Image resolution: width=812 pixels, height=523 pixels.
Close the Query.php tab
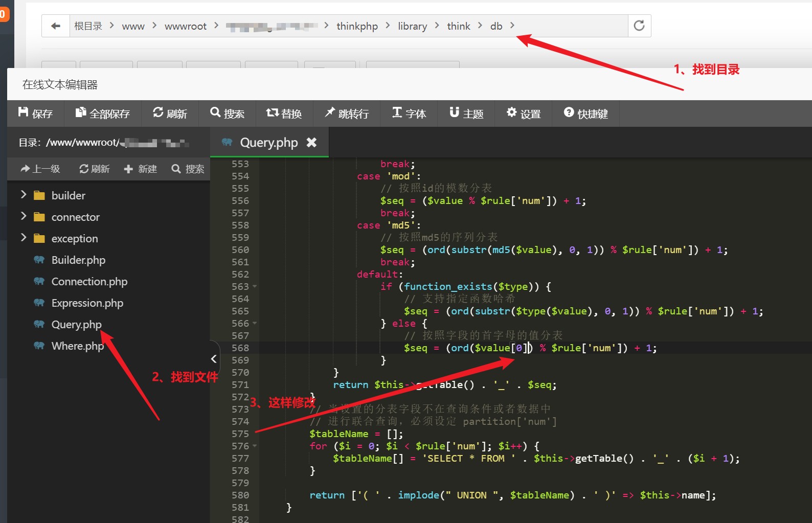311,143
